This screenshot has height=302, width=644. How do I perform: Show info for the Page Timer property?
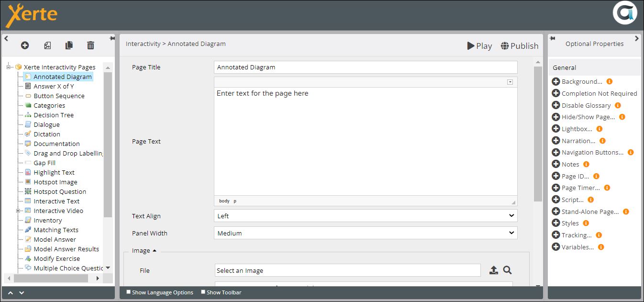[x=607, y=188]
